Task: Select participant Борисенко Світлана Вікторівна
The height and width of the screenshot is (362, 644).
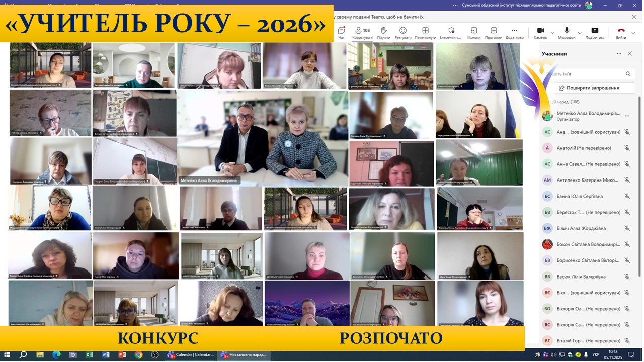Action: tap(587, 260)
